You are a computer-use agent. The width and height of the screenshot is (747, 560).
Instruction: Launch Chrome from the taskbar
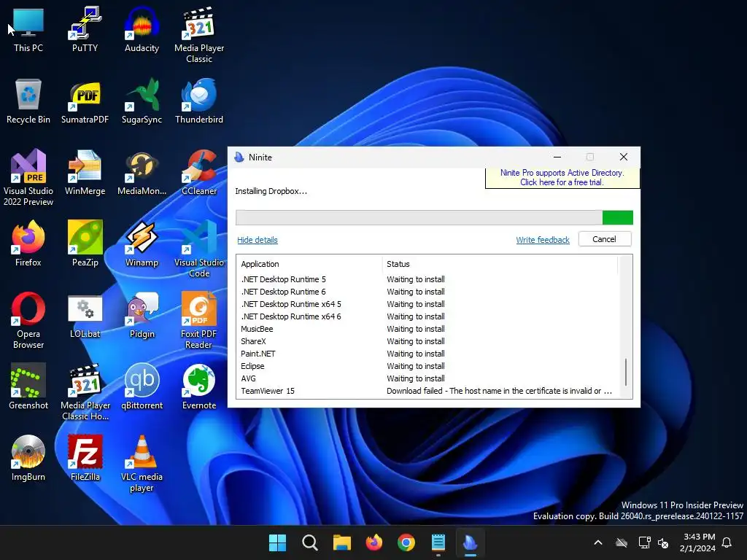click(406, 542)
